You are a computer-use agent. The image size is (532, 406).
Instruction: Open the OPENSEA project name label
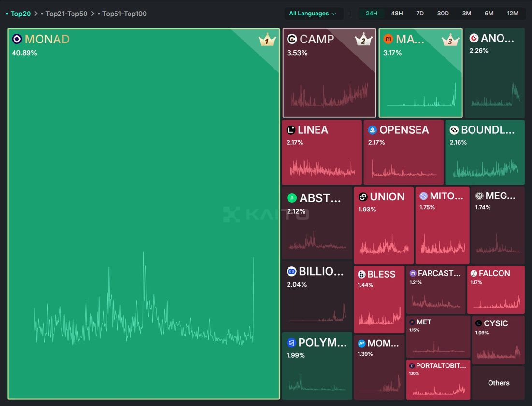(404, 130)
